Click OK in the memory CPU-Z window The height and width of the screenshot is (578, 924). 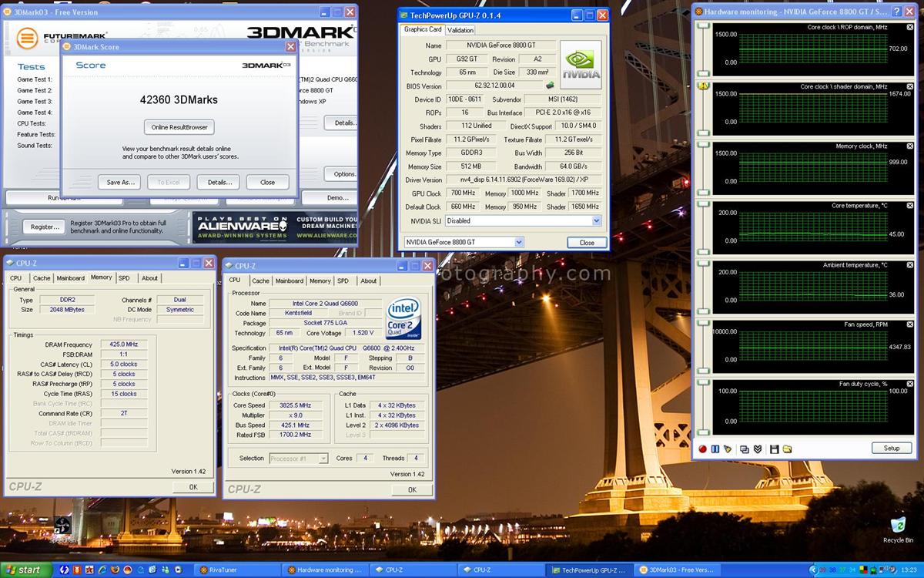[x=193, y=487]
